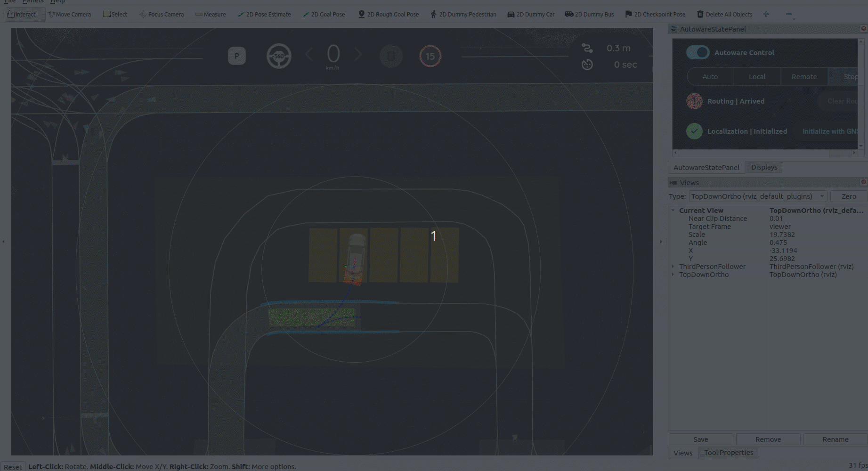Close the Views panel
The image size is (868, 471).
tap(864, 182)
